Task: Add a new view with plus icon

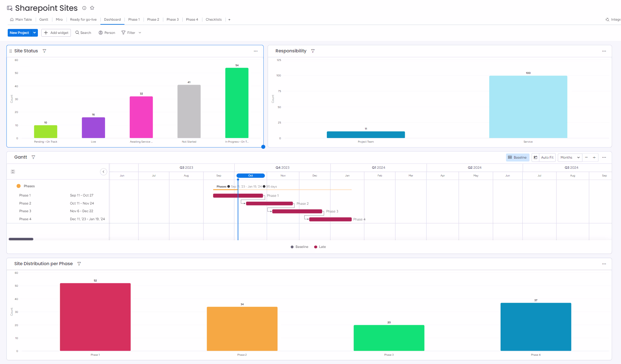Action: click(x=229, y=19)
